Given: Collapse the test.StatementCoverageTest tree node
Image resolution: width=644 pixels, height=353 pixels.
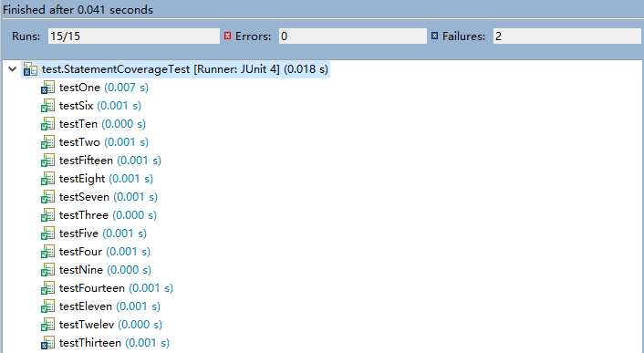Looking at the screenshot, I should coord(13,69).
